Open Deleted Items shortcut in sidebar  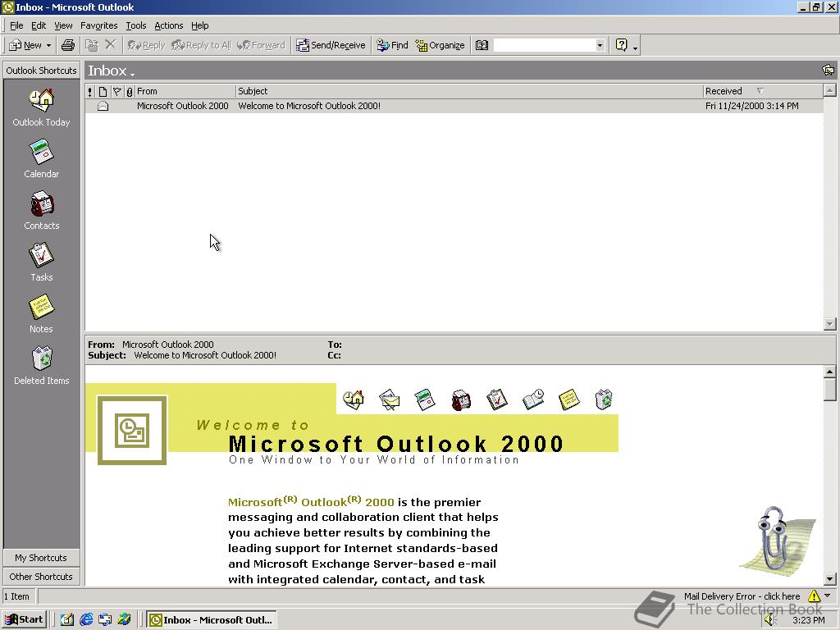(x=41, y=366)
